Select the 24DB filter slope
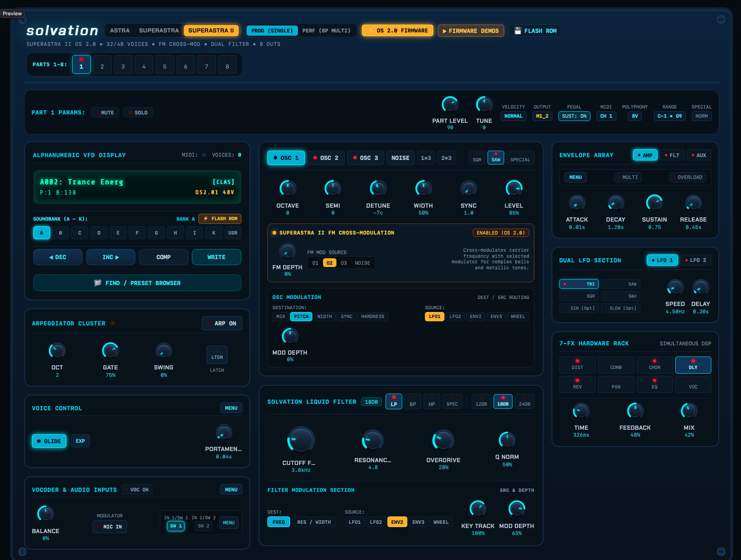 click(525, 401)
